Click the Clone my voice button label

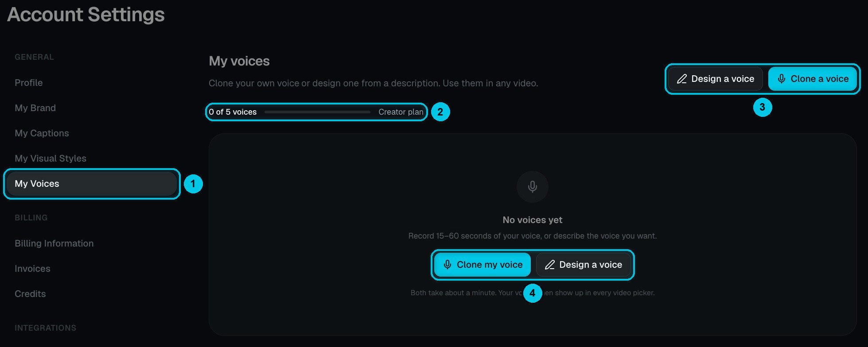tap(490, 265)
